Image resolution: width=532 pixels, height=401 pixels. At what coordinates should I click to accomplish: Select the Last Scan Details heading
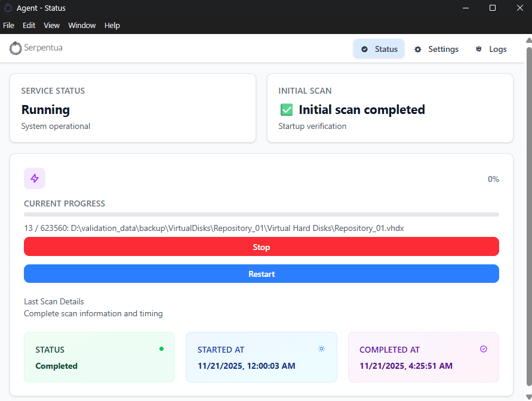(54, 301)
